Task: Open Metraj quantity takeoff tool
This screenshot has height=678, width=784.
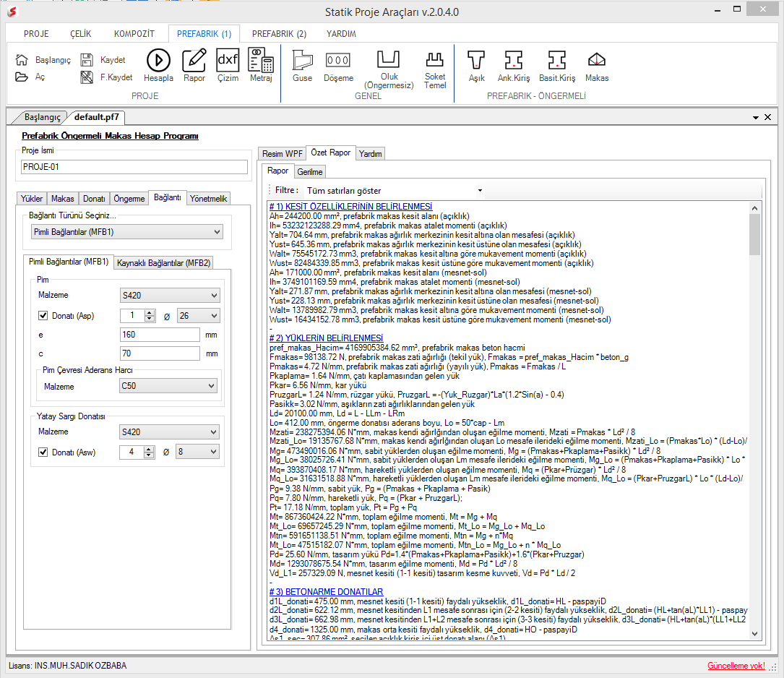Action: click(x=261, y=66)
